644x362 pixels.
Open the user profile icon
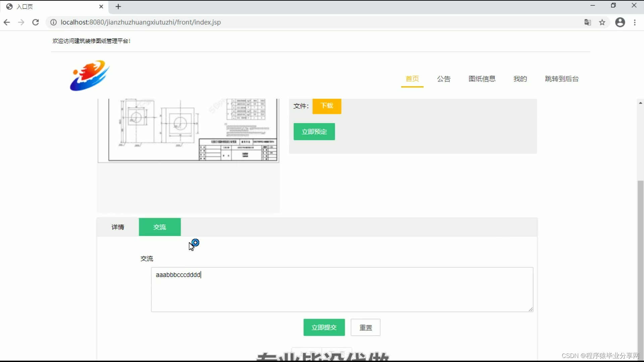click(x=620, y=22)
